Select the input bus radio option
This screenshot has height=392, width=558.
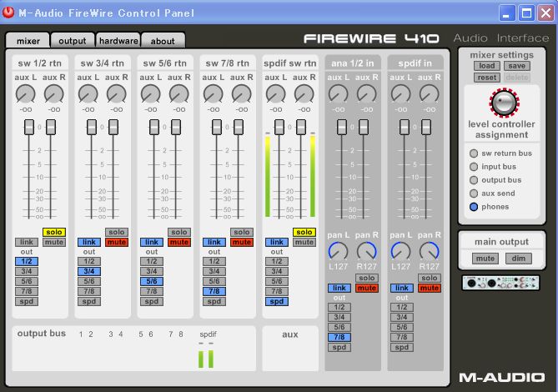click(x=474, y=167)
